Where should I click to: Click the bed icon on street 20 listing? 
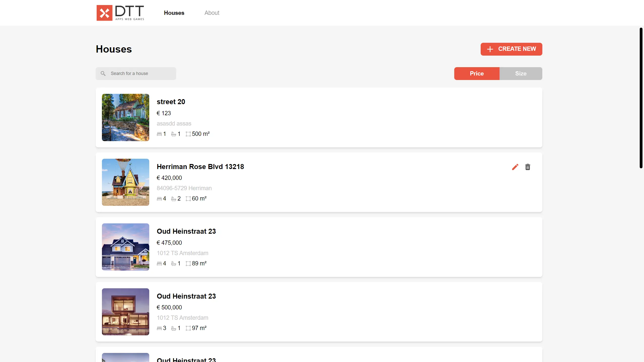159,134
